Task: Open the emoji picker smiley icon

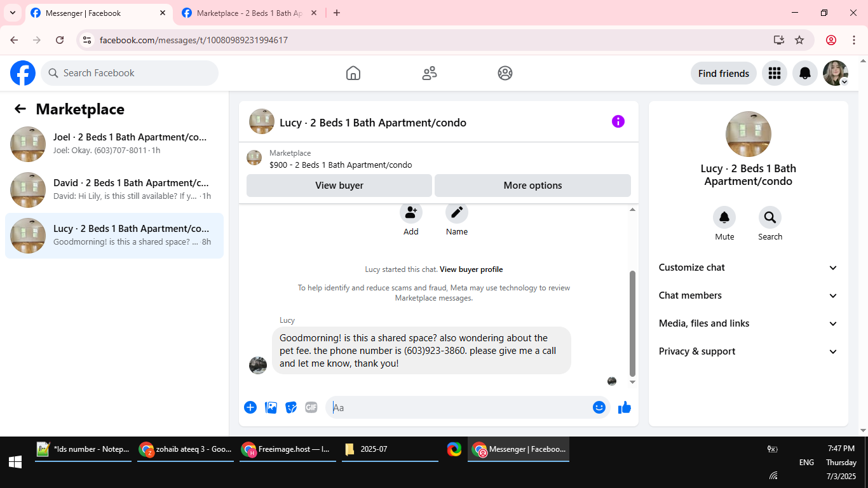Action: 599,407
